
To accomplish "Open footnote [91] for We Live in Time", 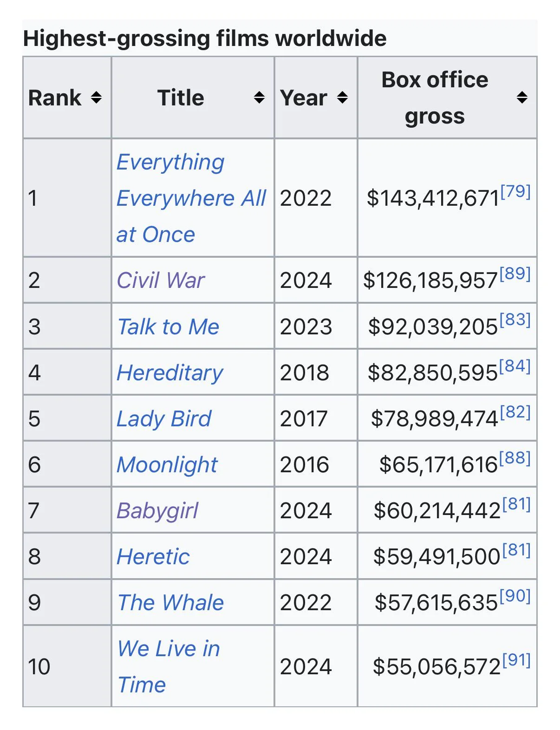I will [x=517, y=660].
